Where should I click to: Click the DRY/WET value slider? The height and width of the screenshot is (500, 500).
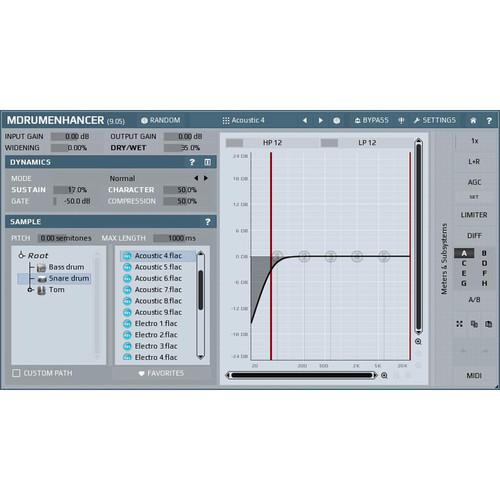[183, 148]
